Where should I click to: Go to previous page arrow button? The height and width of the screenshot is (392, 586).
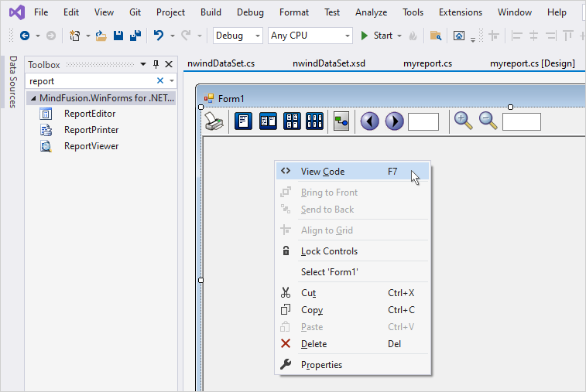click(x=369, y=121)
